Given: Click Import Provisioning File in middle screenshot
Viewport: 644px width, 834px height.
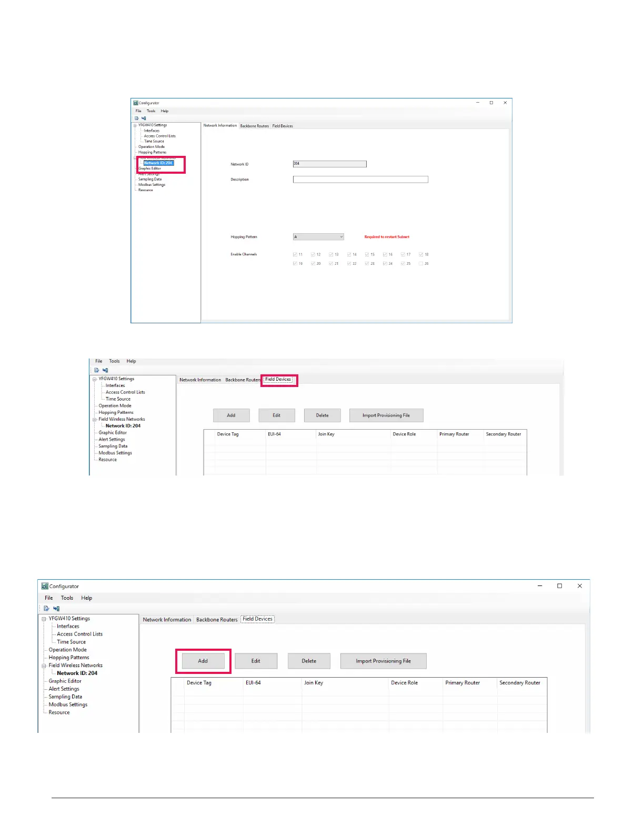Looking at the screenshot, I should click(386, 415).
